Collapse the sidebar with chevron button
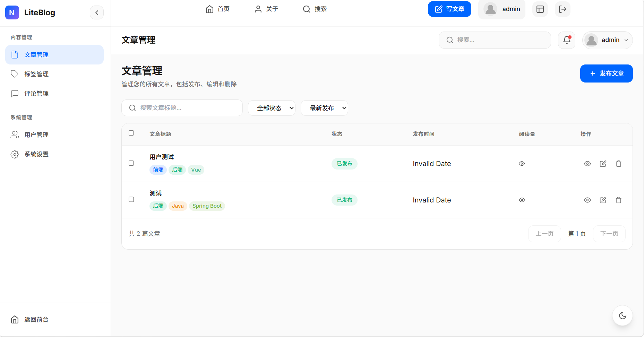Screen dimensions: 644x338 (x=97, y=13)
